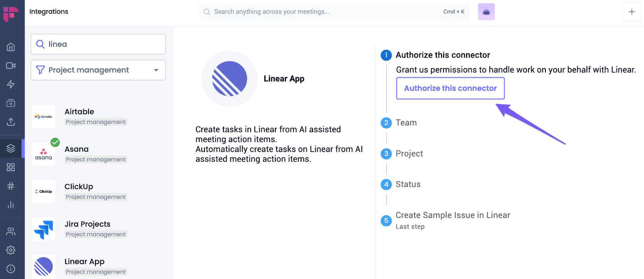
Task: Click the Jira Projects logo thumbnail
Action: 43,229
